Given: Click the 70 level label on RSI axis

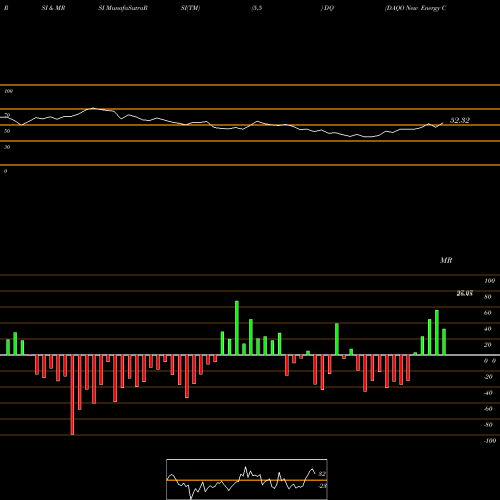Looking at the screenshot, I should (7, 115).
